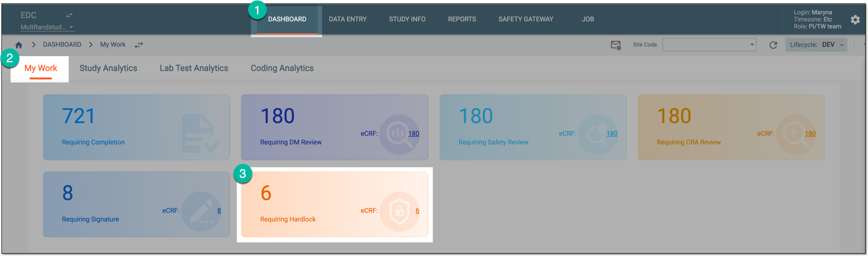
Task: Open eCRF 180 link in CRA Review card
Action: [x=810, y=134]
